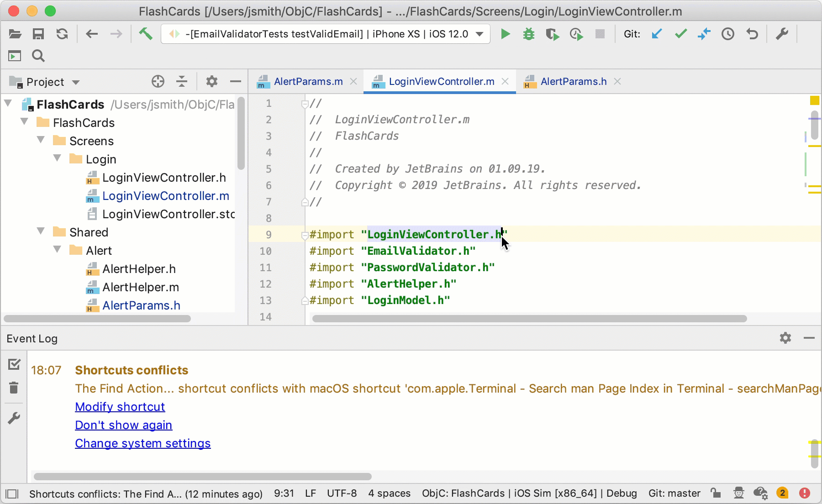Collapse all in the Project panel
The image size is (822, 504).
(182, 82)
